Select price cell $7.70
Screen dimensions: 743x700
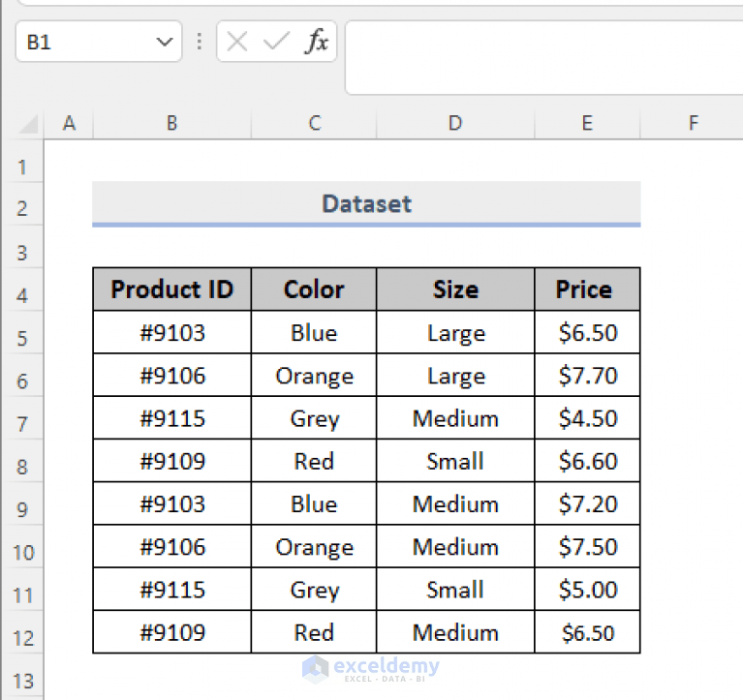pyautogui.click(x=587, y=375)
